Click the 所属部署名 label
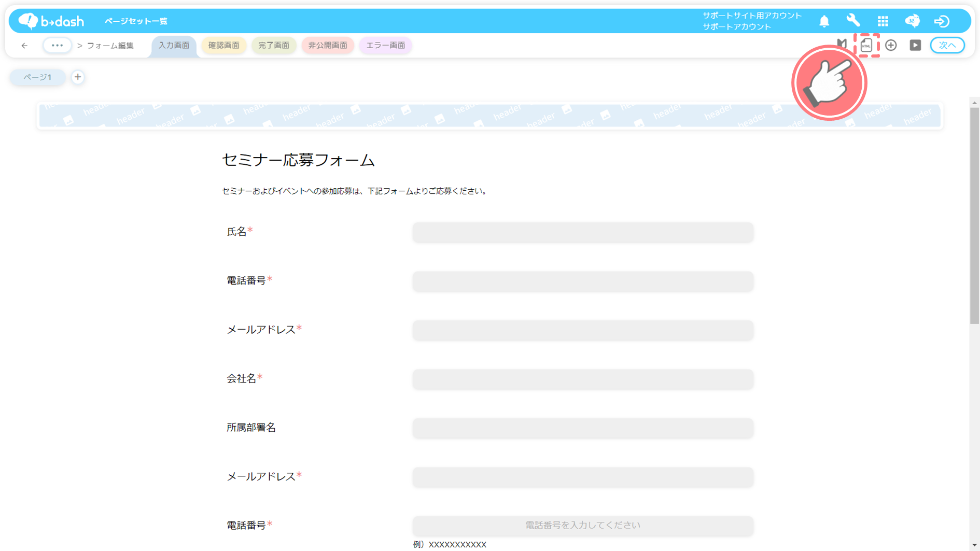The width and height of the screenshot is (980, 551). coord(251,428)
